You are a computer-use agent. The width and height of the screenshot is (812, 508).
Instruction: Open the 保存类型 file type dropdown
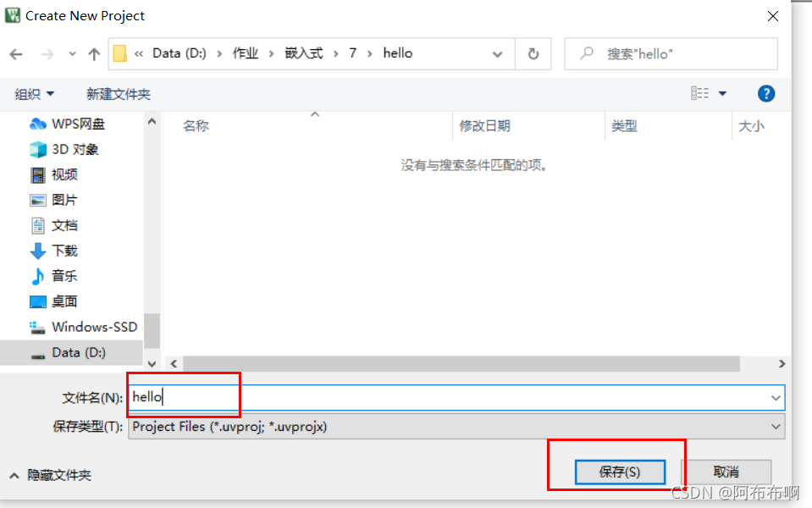[775, 427]
